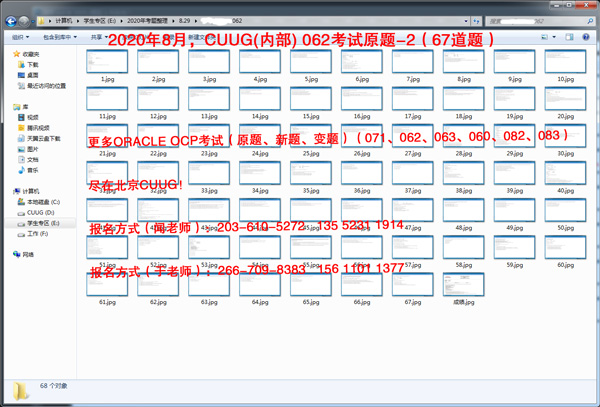Select the 60.jpg file thumbnail
This screenshot has height=407, width=600.
tap(565, 247)
